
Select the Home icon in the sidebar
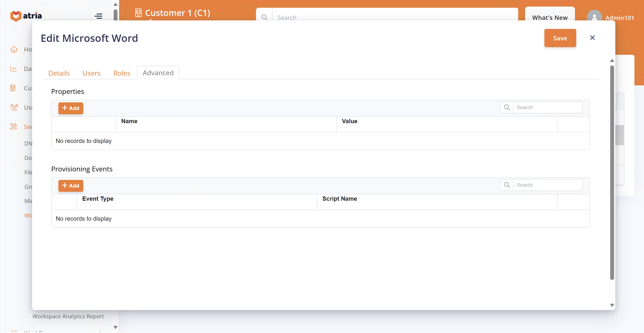[x=14, y=49]
